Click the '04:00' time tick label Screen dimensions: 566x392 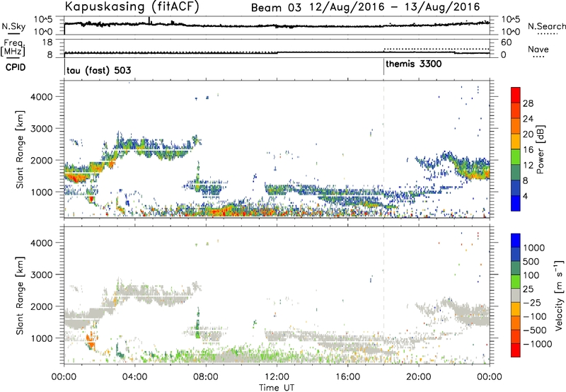click(x=135, y=377)
